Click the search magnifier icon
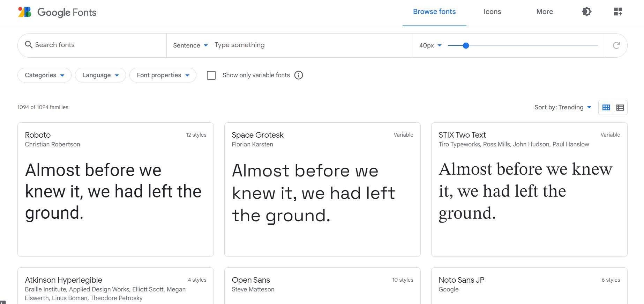Image resolution: width=644 pixels, height=304 pixels. click(x=29, y=45)
